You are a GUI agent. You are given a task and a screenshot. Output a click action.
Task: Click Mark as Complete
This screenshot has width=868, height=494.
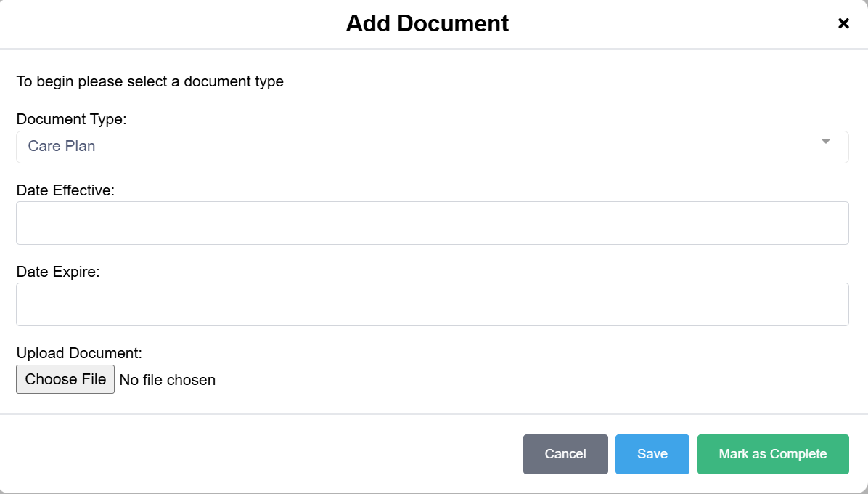pos(773,454)
